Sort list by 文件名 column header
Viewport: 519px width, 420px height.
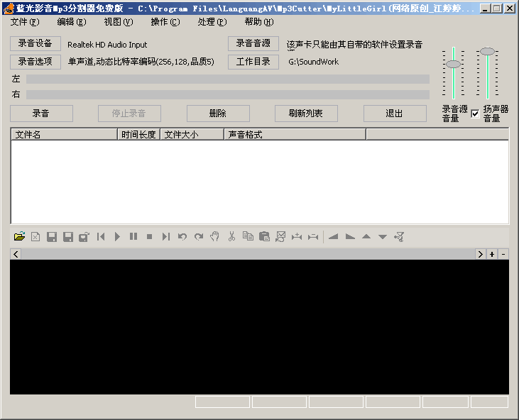[65, 135]
